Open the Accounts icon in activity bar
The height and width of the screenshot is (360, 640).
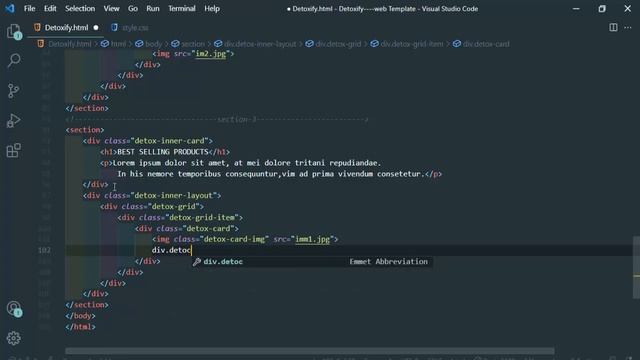tap(13, 309)
